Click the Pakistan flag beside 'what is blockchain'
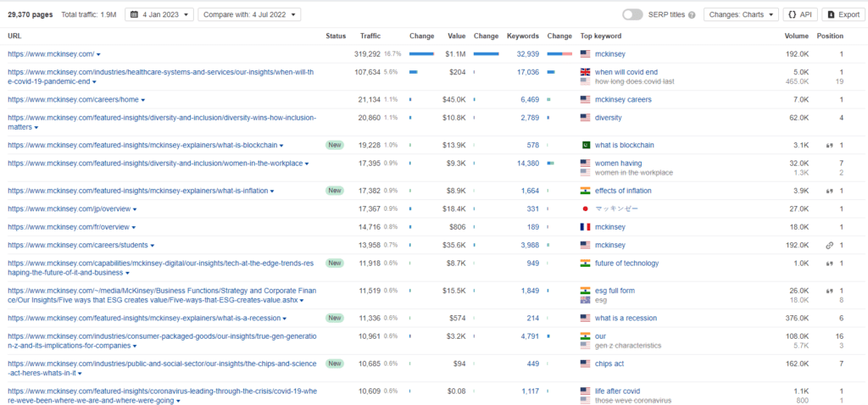Screen dimensions: 868x405 [585, 145]
